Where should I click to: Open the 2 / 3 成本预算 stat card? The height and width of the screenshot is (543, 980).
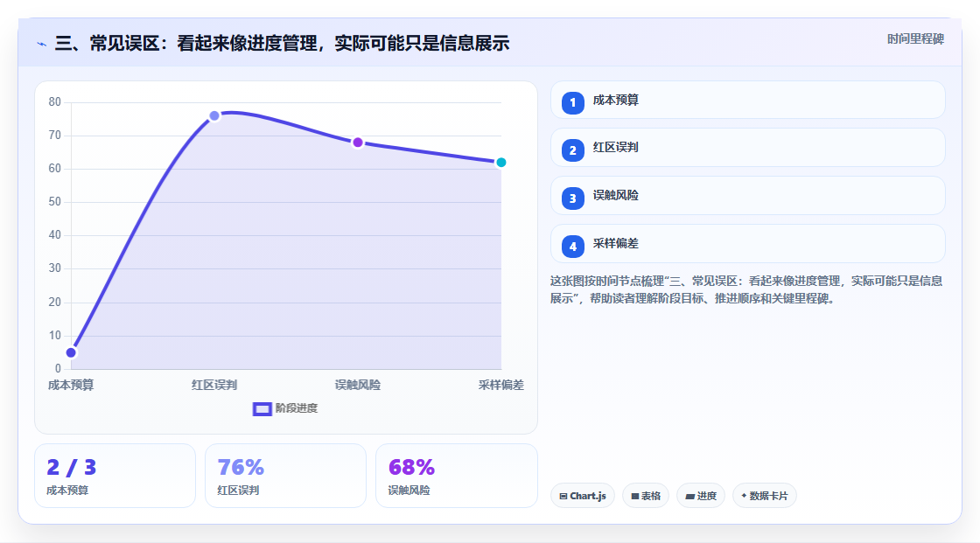pyautogui.click(x=115, y=476)
